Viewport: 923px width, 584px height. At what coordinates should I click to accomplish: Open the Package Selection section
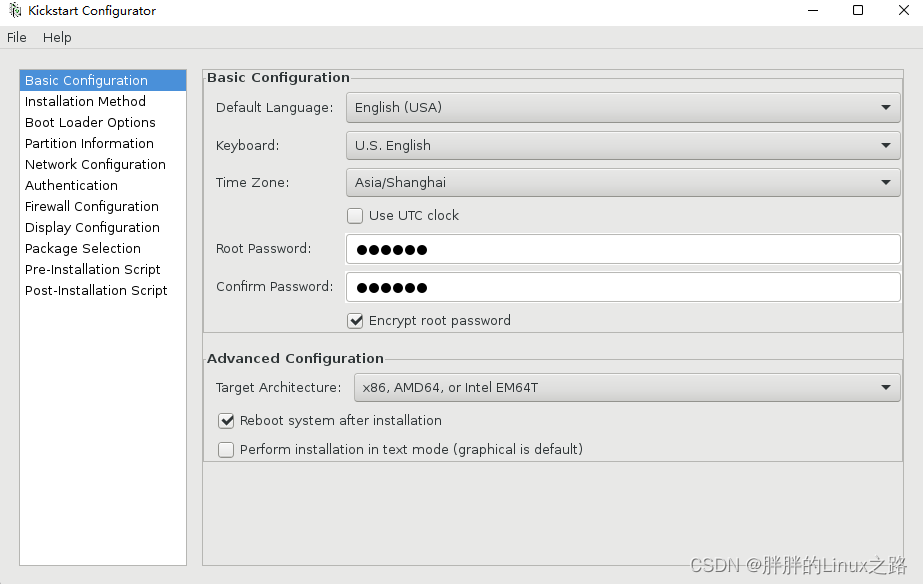83,249
